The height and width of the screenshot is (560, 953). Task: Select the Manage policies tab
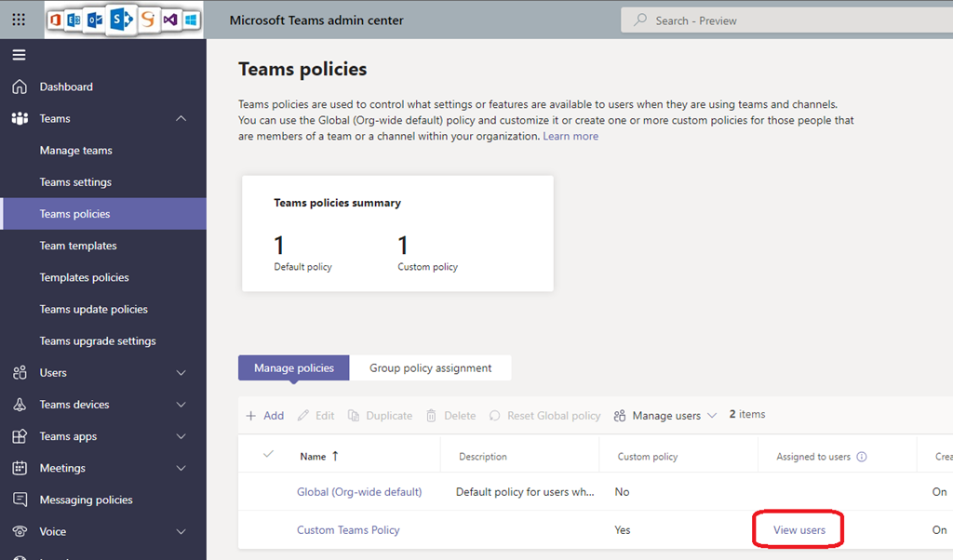click(x=294, y=367)
